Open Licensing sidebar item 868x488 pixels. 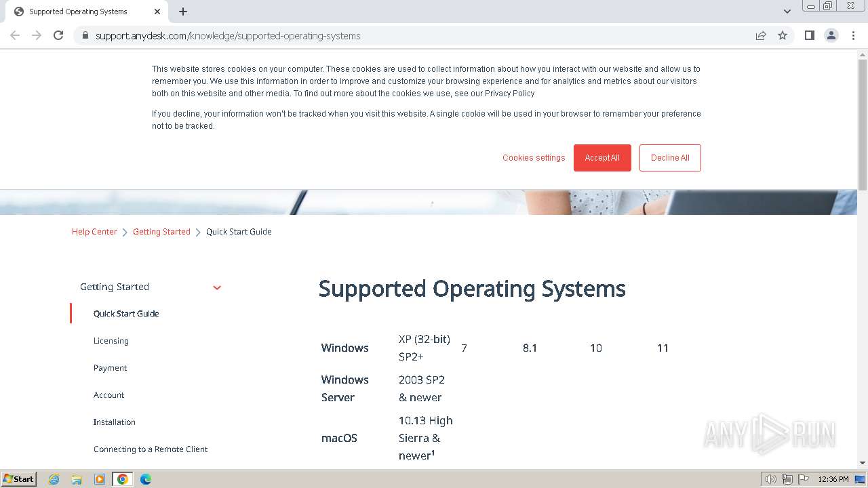pos(111,341)
